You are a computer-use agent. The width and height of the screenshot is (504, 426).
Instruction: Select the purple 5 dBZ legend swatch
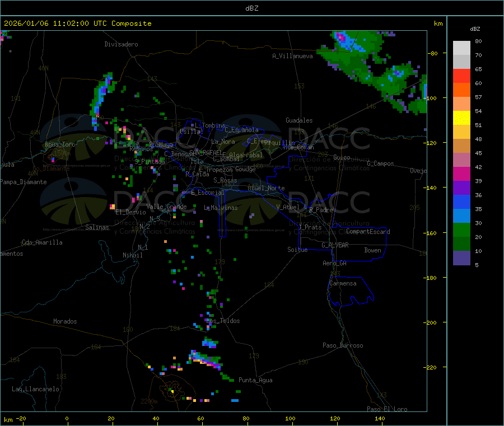(461, 258)
